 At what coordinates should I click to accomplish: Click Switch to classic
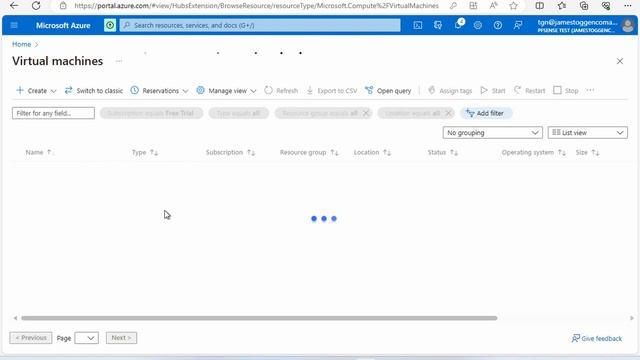93,91
